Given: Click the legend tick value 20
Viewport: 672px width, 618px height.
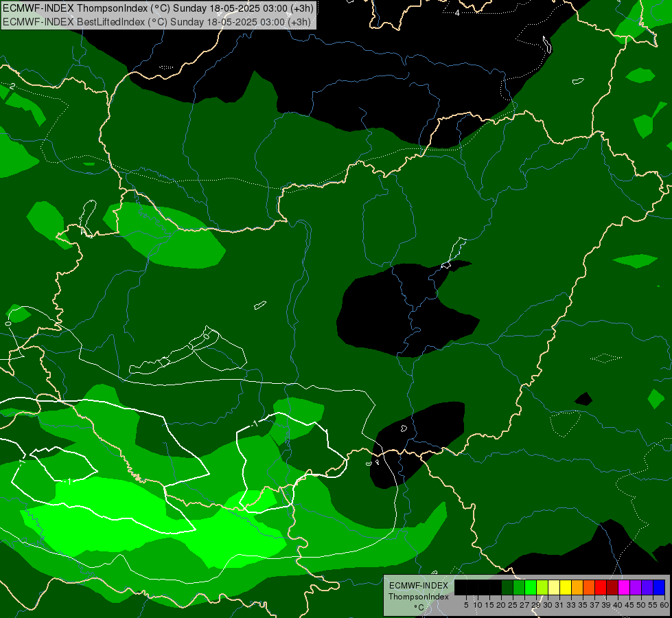Looking at the screenshot, I should (x=501, y=605).
